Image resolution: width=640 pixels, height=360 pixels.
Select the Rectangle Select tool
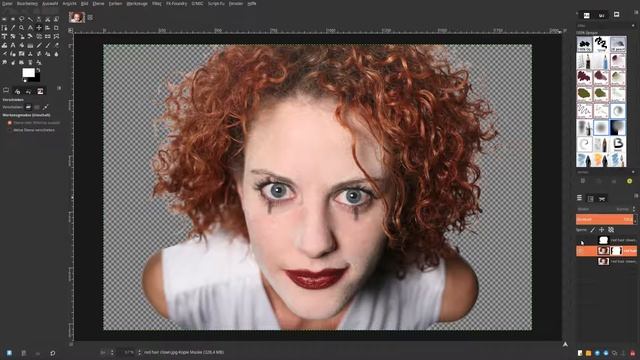coord(4,19)
